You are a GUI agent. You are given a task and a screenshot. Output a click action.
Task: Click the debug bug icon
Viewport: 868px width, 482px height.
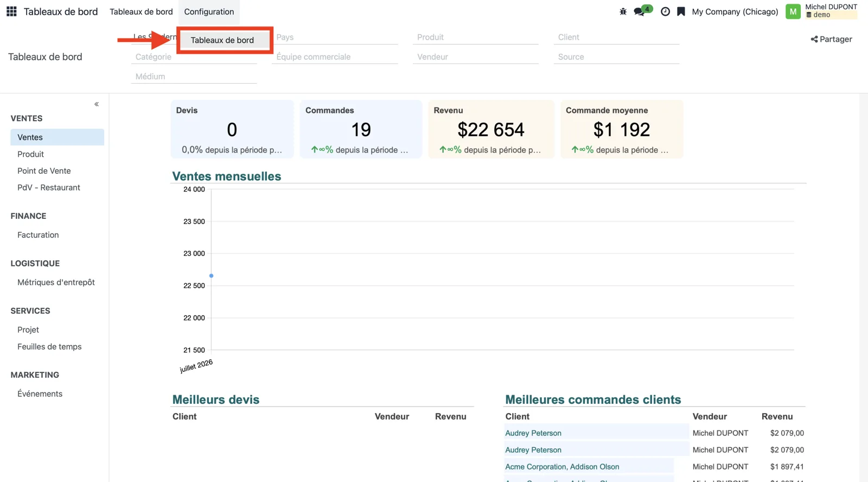pyautogui.click(x=623, y=11)
